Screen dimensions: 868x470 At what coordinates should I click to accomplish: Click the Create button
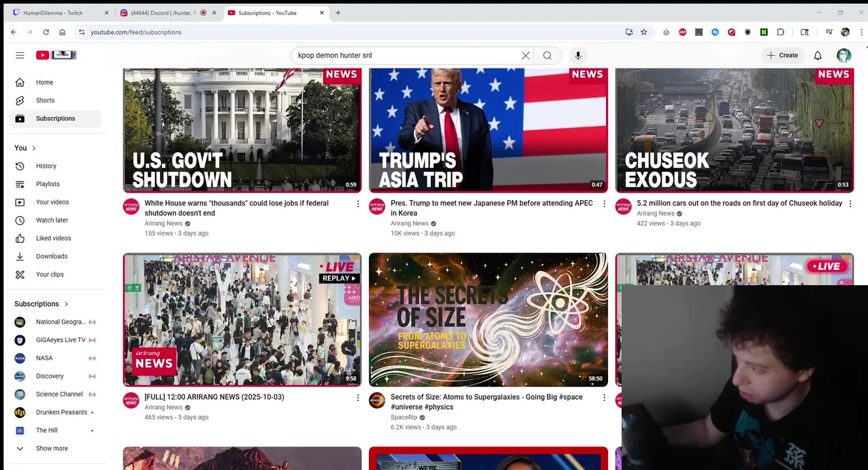[782, 55]
